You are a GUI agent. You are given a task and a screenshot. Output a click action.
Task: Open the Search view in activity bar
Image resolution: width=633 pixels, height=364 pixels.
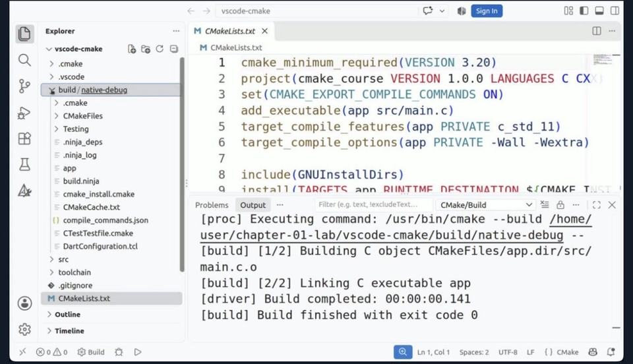pyautogui.click(x=24, y=60)
